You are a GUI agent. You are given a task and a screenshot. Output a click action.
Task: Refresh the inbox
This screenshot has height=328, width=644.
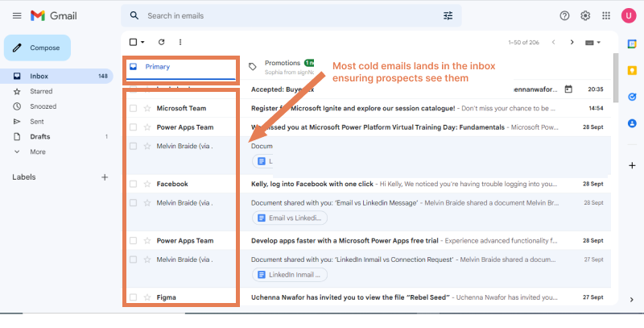(x=162, y=42)
